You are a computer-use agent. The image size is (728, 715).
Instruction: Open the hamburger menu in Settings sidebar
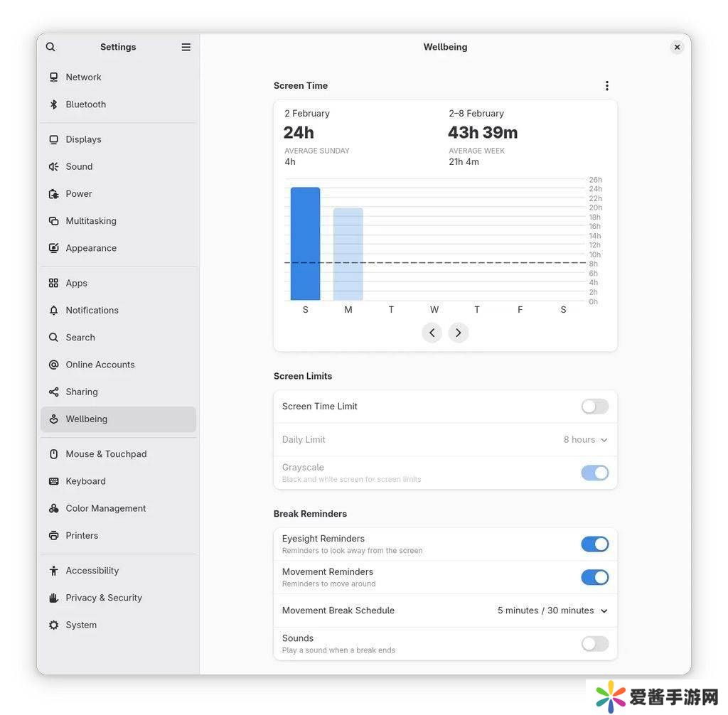click(x=186, y=47)
